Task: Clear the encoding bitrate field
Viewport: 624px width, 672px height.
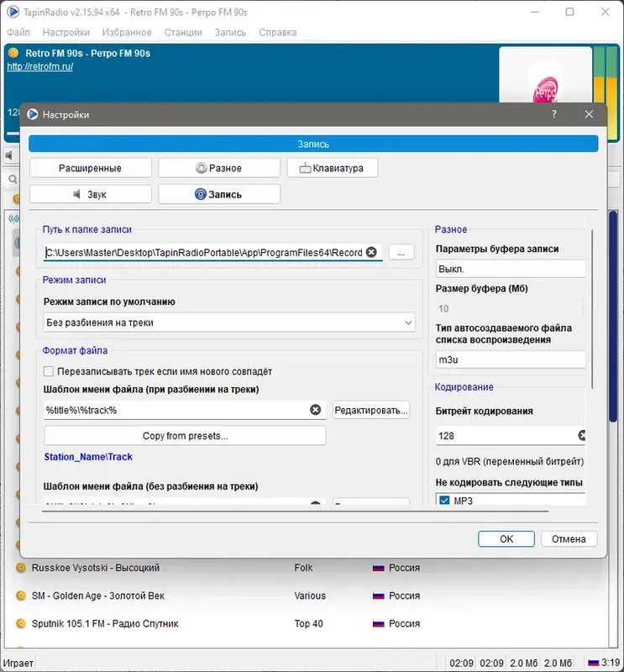Action: coord(581,436)
